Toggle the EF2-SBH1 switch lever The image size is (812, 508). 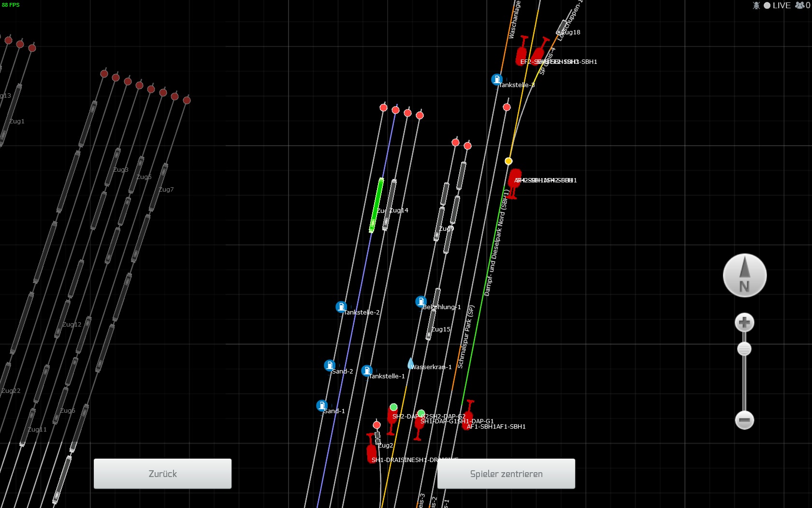point(522,50)
